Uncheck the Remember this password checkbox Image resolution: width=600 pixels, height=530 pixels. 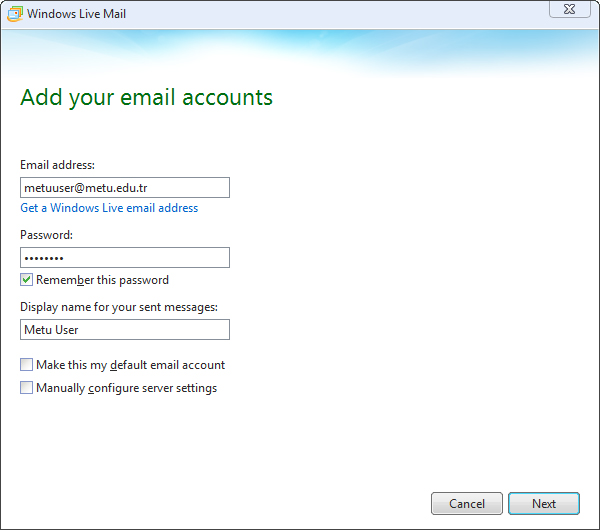(x=26, y=280)
